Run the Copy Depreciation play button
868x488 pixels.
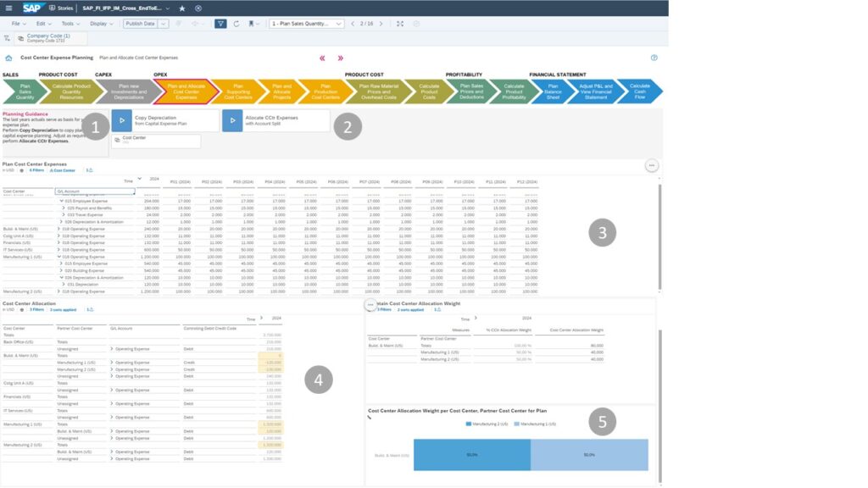pyautogui.click(x=121, y=120)
